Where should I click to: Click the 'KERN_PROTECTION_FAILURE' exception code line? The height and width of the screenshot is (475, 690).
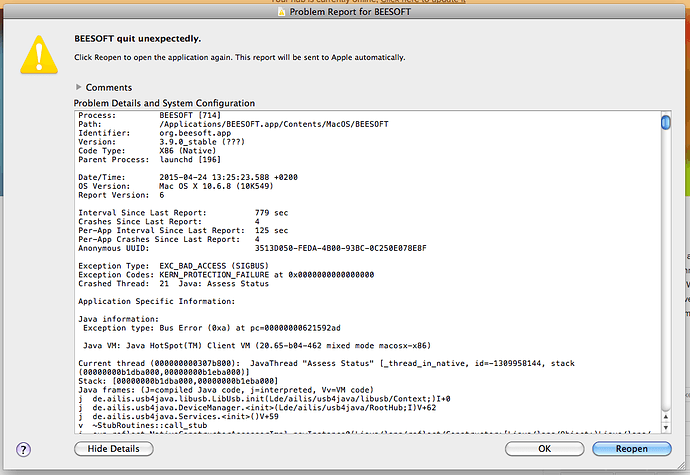(x=226, y=275)
